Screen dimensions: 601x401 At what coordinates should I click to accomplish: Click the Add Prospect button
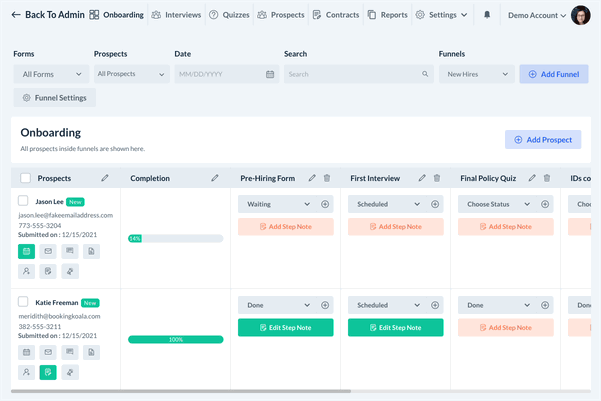[542, 140]
